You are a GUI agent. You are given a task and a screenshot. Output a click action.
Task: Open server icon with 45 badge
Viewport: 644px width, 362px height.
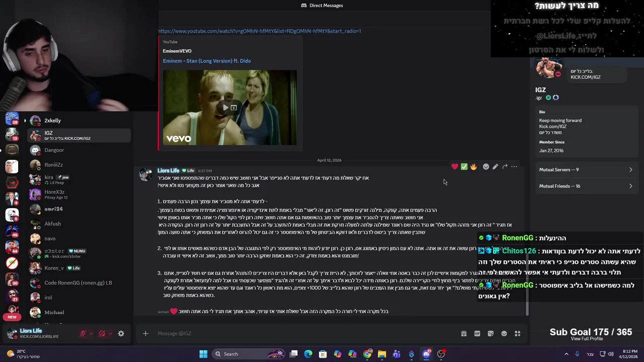tap(12, 230)
